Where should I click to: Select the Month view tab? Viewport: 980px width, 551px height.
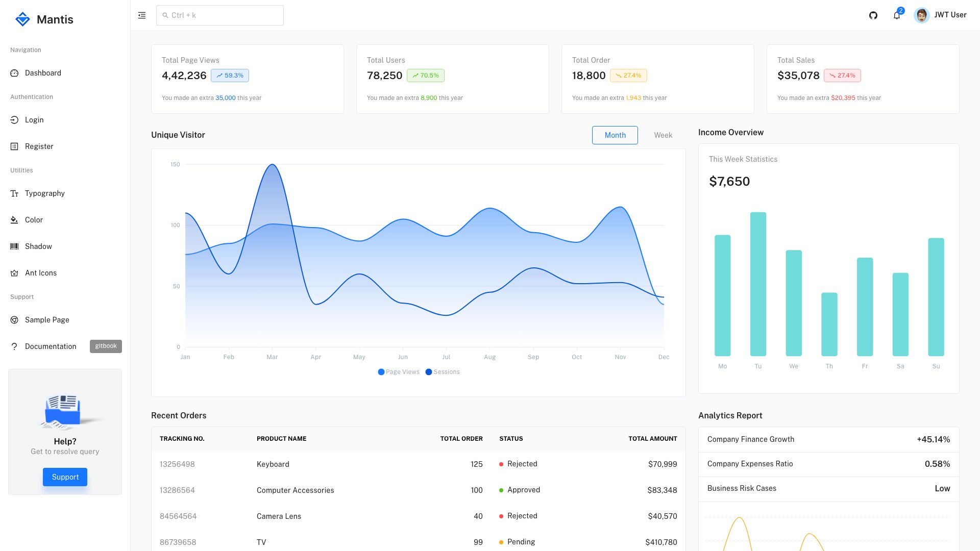point(615,135)
